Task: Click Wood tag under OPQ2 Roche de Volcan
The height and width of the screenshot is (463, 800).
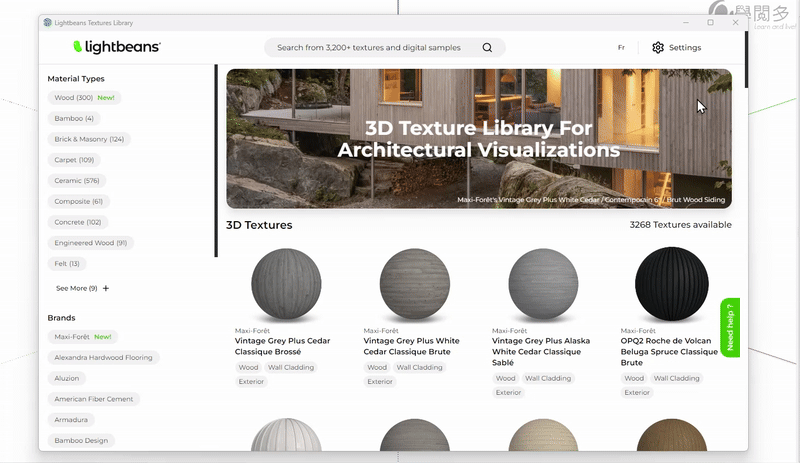Action: (x=634, y=378)
